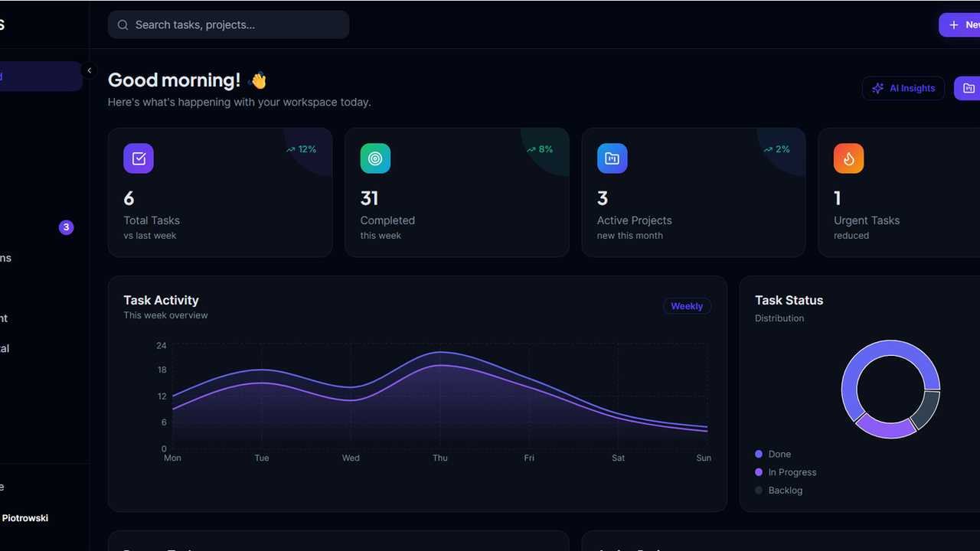Click the search magnifier icon
980x551 pixels.
coord(122,25)
